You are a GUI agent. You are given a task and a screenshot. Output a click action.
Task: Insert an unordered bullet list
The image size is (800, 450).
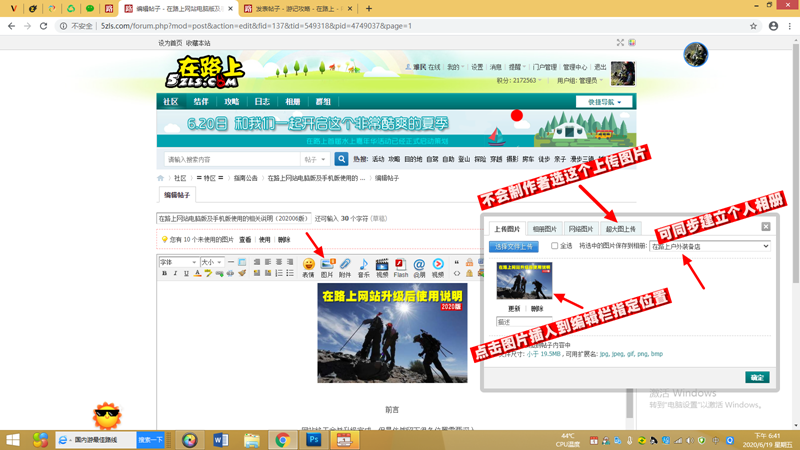click(290, 273)
